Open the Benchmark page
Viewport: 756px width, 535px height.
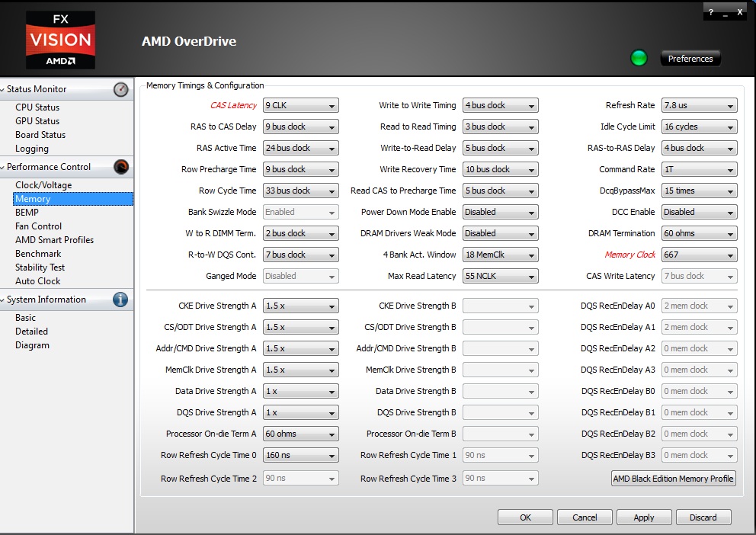click(38, 254)
